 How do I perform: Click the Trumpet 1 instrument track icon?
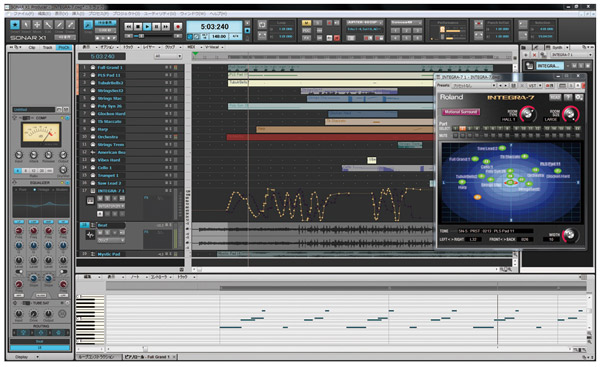[93, 175]
